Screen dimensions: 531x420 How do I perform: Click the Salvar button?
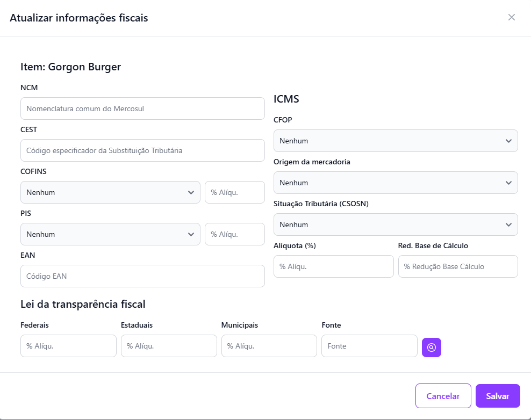(x=497, y=396)
